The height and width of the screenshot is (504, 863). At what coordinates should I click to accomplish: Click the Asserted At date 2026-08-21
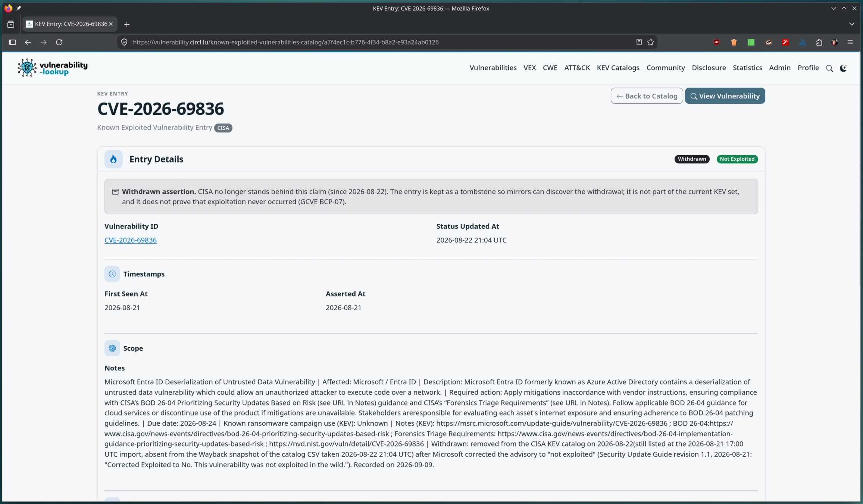click(x=343, y=308)
